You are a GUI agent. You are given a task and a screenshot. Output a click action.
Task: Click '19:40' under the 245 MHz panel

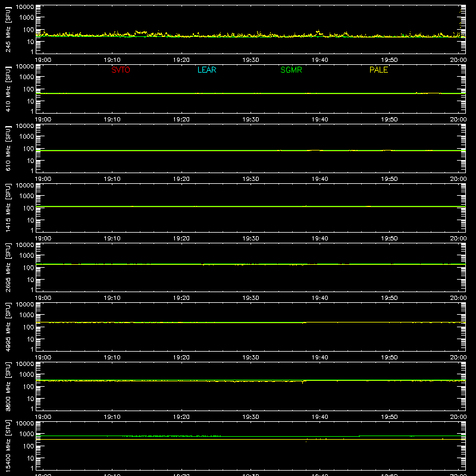320,60
